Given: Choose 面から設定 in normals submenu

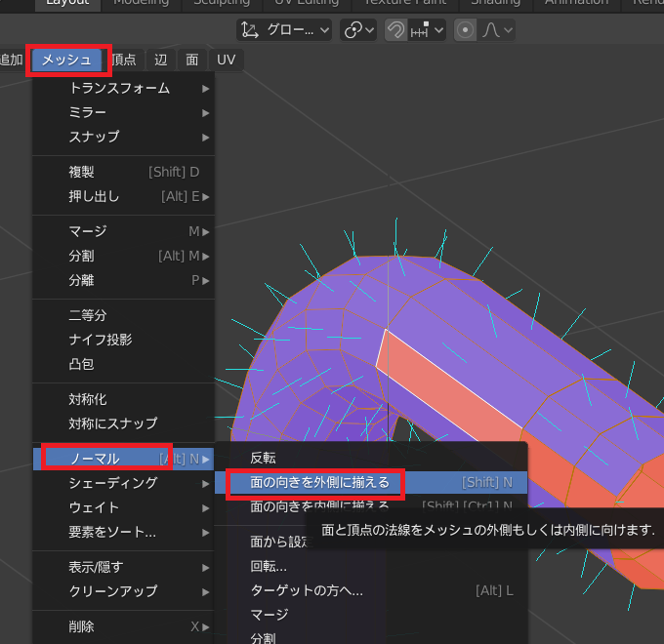Looking at the screenshot, I should pyautogui.click(x=280, y=542).
